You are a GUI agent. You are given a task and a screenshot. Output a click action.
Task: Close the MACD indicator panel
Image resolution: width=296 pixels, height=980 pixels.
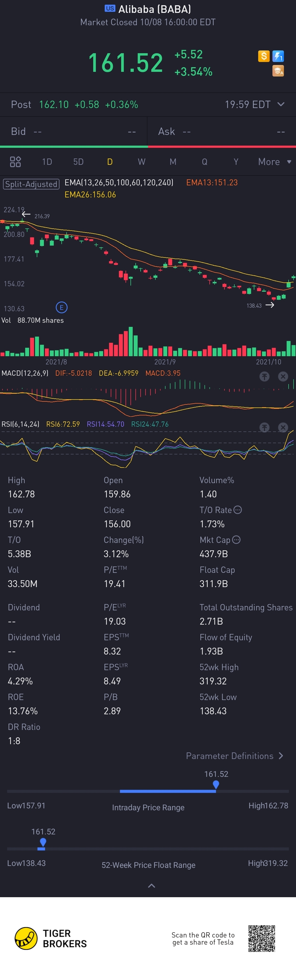[x=283, y=376]
